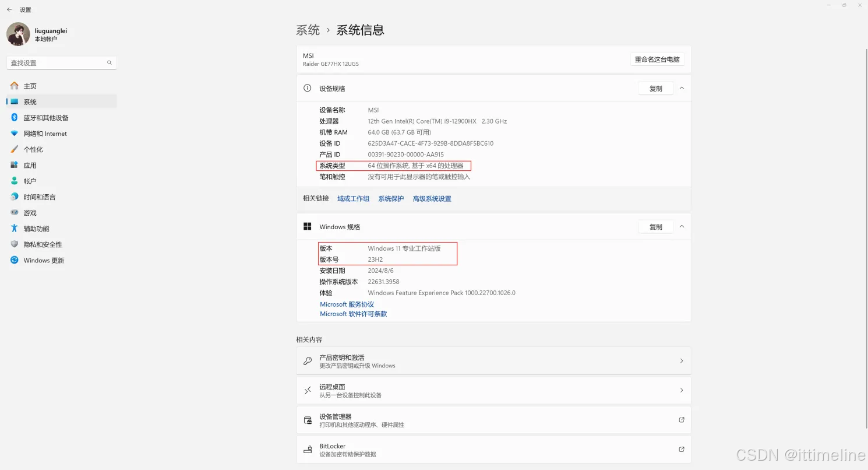868x470 pixels.
Task: Go to 个性化 settings
Action: (x=62, y=149)
